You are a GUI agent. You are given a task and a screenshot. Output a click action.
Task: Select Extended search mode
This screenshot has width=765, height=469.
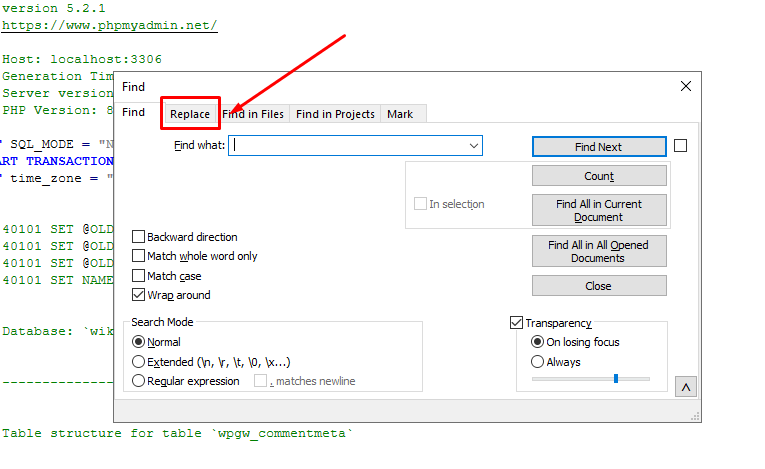(139, 362)
